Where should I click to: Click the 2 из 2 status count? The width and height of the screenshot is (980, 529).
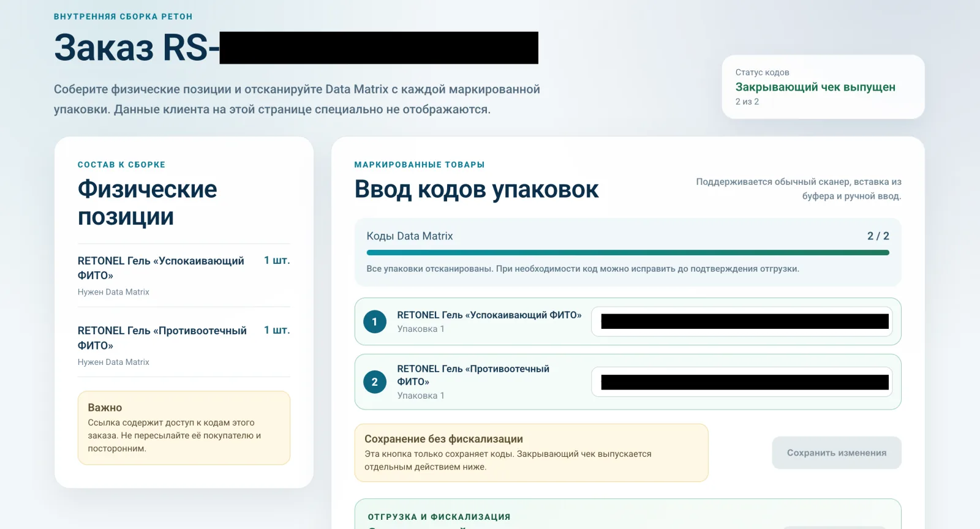coord(747,102)
